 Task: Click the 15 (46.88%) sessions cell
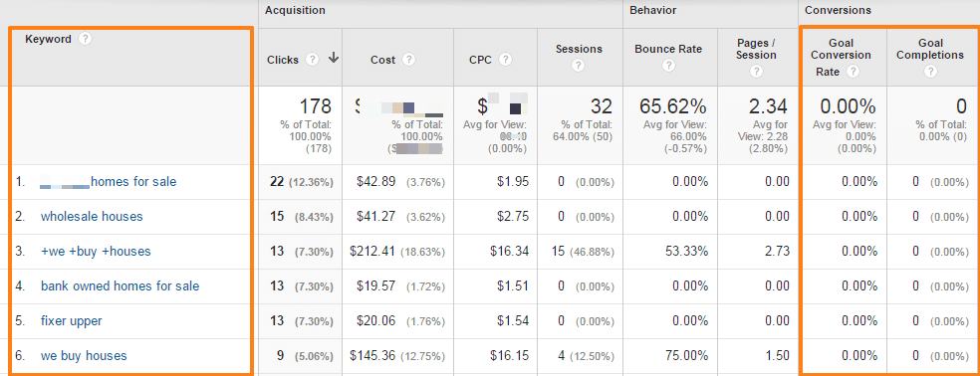(584, 252)
